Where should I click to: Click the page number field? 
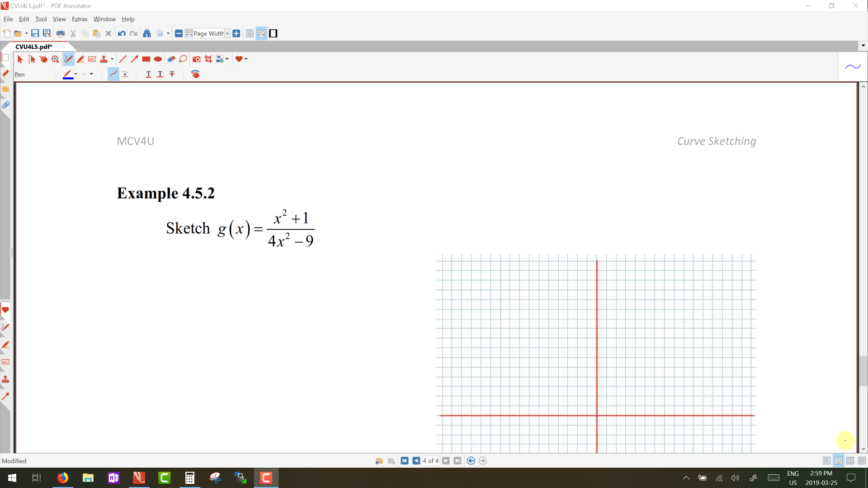coord(430,461)
